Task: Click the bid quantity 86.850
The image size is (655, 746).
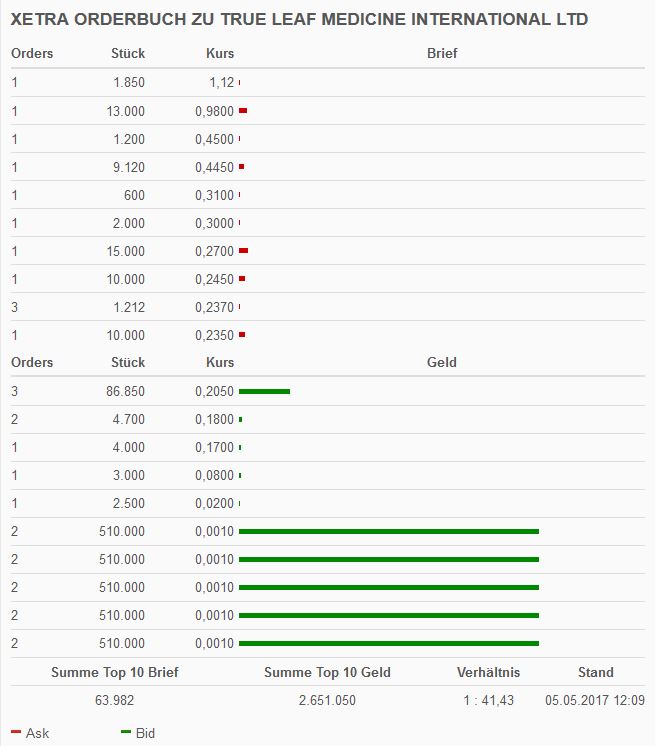Action: pos(125,391)
